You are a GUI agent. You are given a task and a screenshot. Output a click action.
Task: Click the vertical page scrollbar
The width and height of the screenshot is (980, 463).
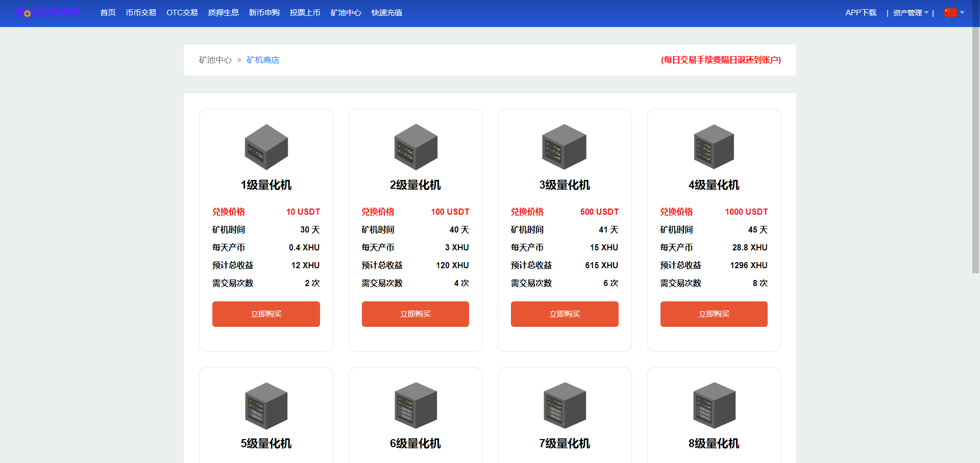975,153
